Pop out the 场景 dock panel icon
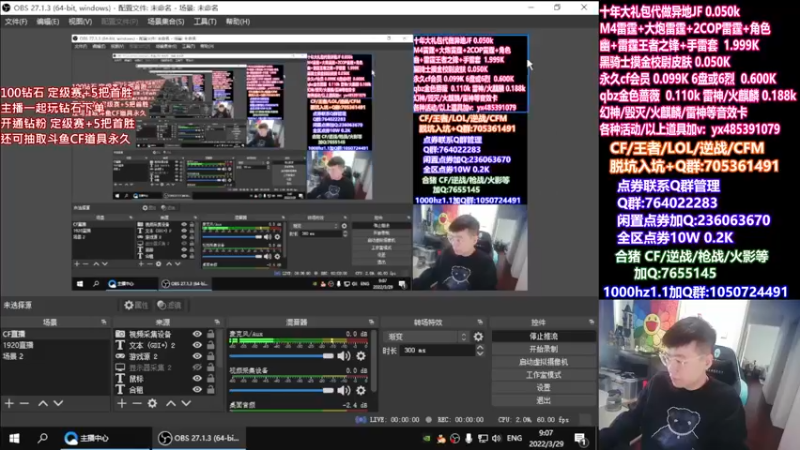Viewport: 800px width, 450px height. click(x=104, y=322)
